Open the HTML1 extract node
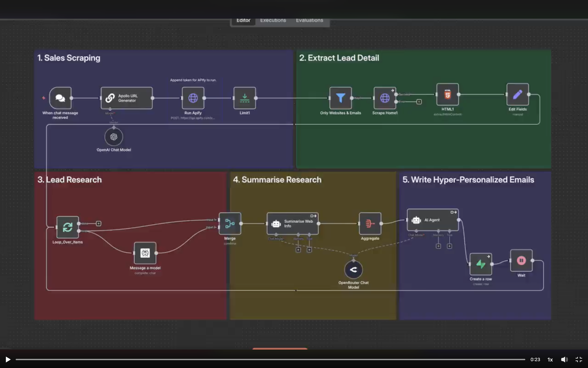This screenshot has height=368, width=588. pos(447,94)
